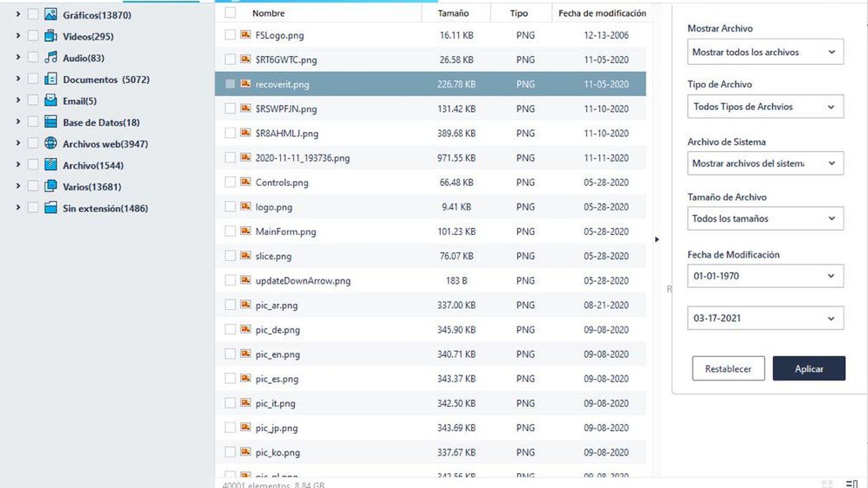Click the Audio music note icon

tap(50, 57)
